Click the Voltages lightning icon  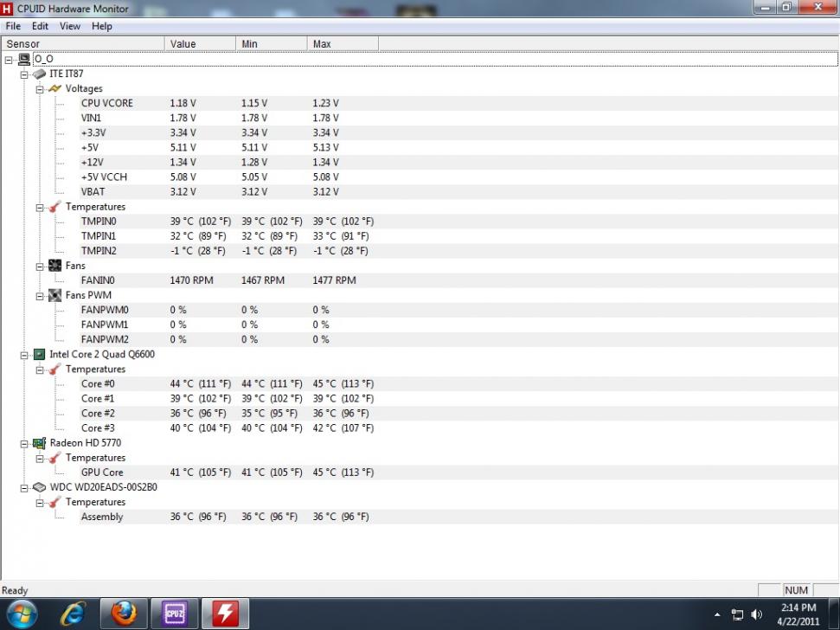point(55,88)
